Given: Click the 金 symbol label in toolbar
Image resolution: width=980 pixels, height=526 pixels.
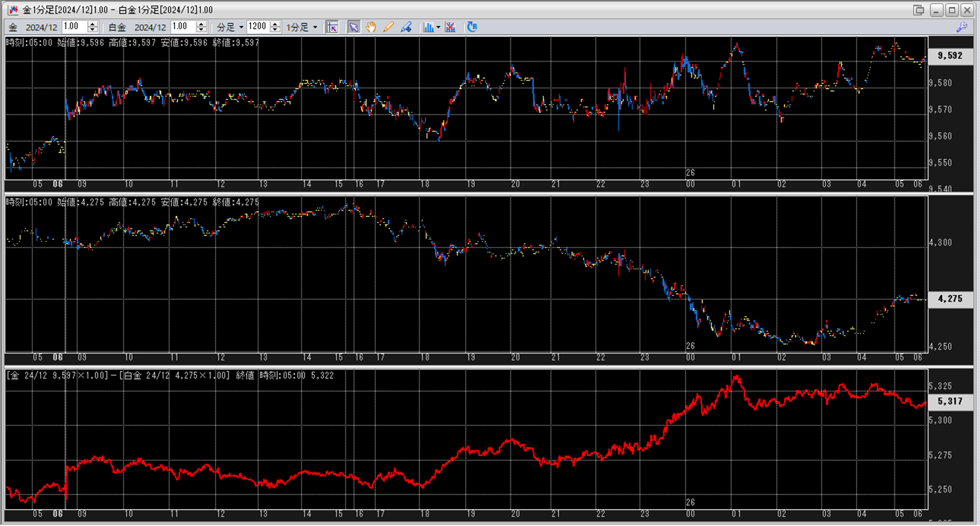Looking at the screenshot, I should pyautogui.click(x=13, y=27).
